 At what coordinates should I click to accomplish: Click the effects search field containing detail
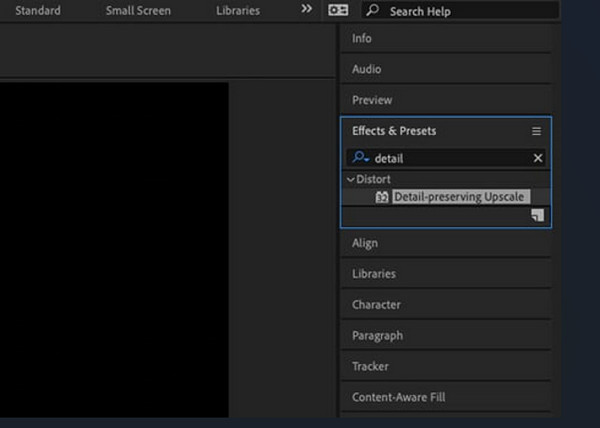(446, 158)
